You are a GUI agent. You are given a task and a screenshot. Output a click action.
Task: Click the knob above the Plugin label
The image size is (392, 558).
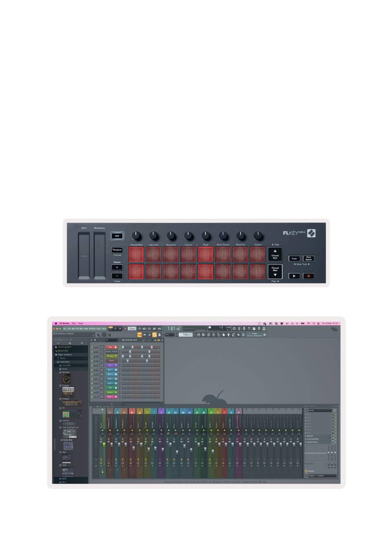(206, 236)
